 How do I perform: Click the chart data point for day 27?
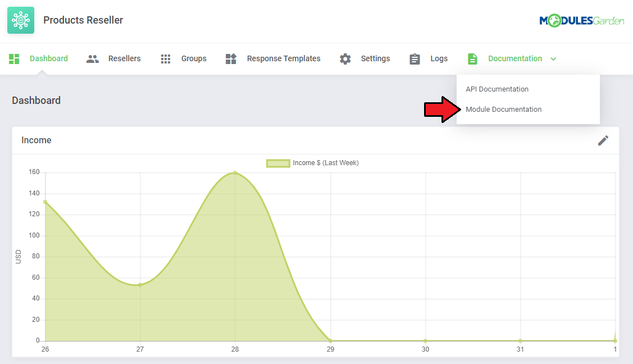point(140,285)
